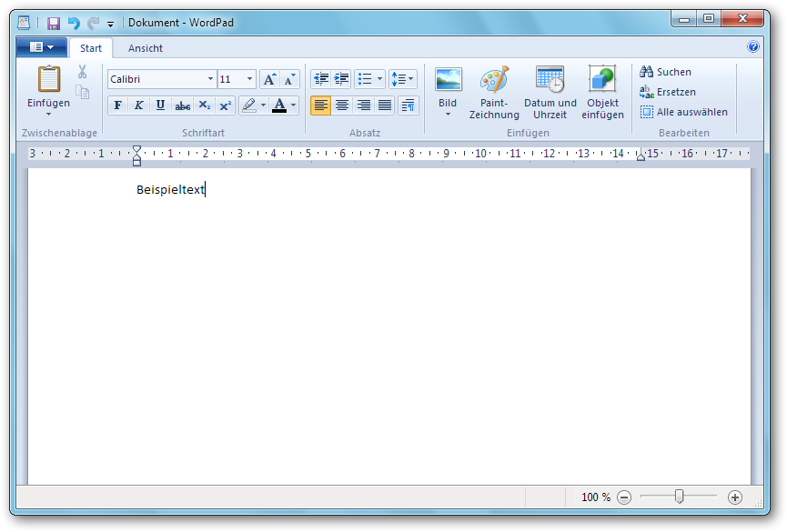The width and height of the screenshot is (787, 532).
Task: Open the WordPad application menu button
Action: point(42,47)
